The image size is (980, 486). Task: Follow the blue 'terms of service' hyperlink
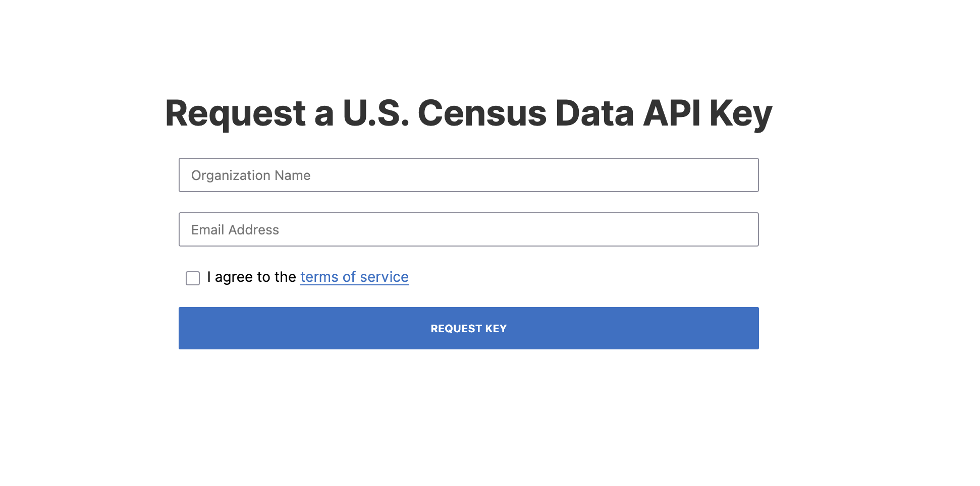(354, 277)
